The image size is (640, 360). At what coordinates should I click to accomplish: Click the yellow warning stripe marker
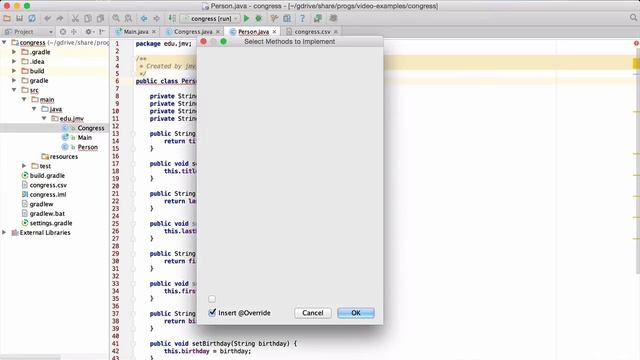pyautogui.click(x=636, y=63)
